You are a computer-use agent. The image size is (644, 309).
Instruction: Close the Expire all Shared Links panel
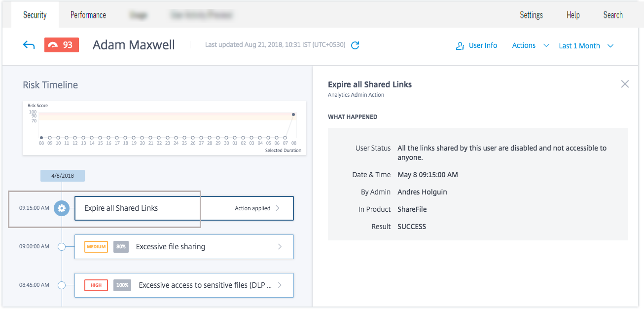tap(625, 84)
